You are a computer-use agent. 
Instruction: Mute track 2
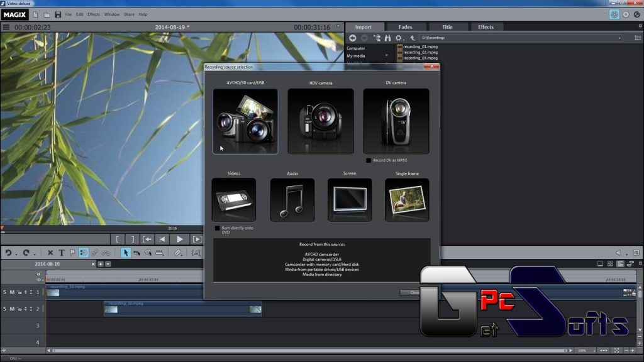12,309
